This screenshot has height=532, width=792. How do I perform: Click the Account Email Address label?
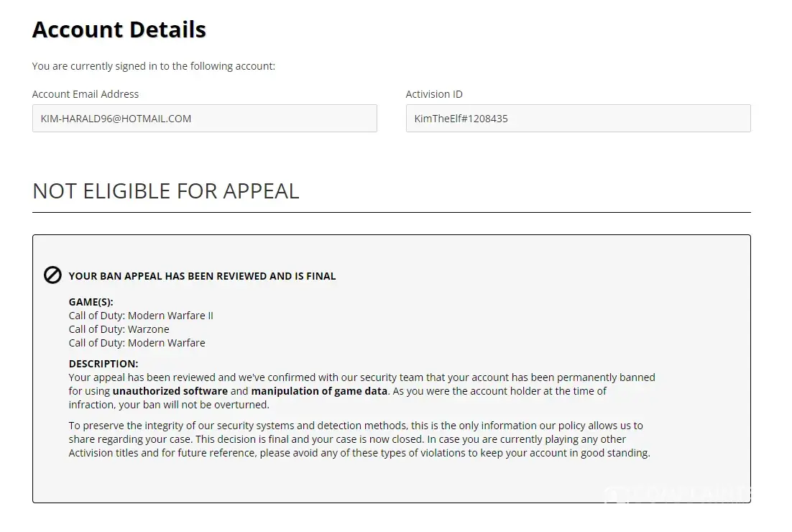coord(86,94)
